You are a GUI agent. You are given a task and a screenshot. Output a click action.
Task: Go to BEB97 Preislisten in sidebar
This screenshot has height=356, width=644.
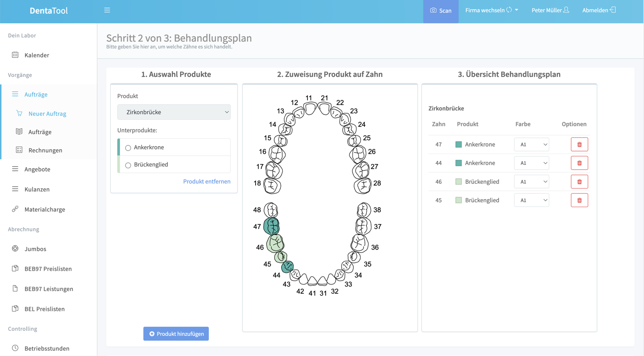tap(48, 269)
